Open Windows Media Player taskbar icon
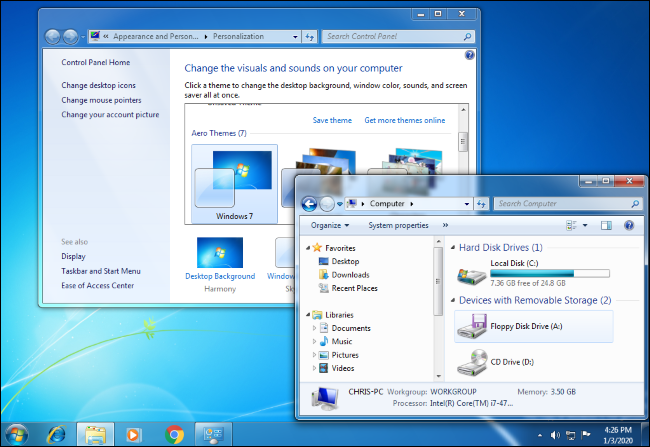This screenshot has height=447, width=650. point(134,434)
